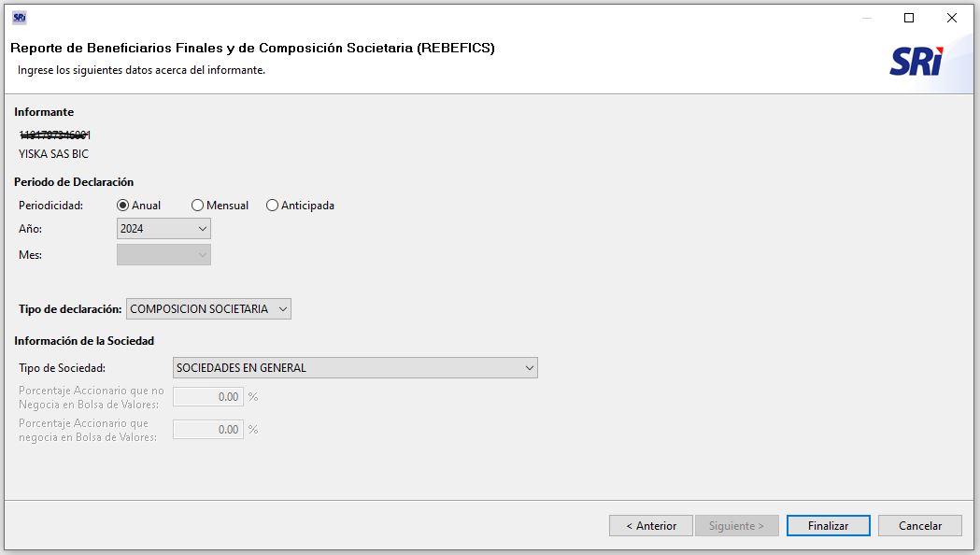Image resolution: width=980 pixels, height=555 pixels.
Task: Maximize the REBEFICS window
Action: (x=909, y=18)
